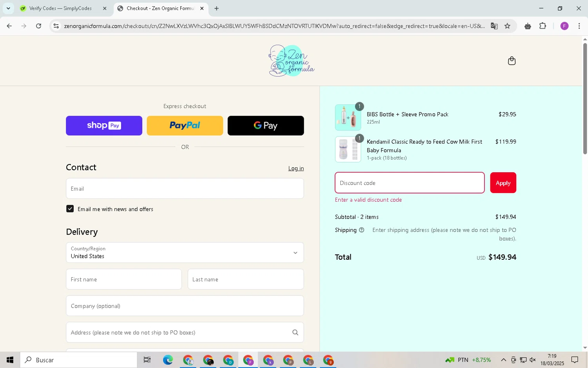Screen dimensions: 588x368
Task: Reload the checkout page
Action: pyautogui.click(x=38, y=26)
